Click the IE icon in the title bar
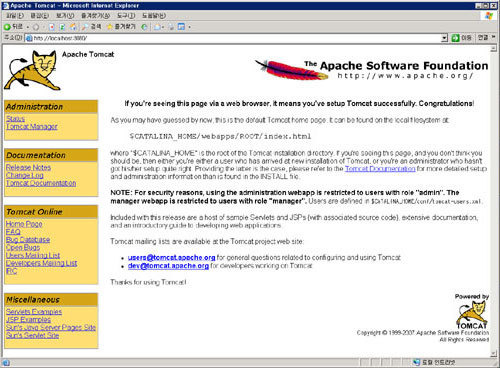This screenshot has height=368, width=500. click(5, 6)
